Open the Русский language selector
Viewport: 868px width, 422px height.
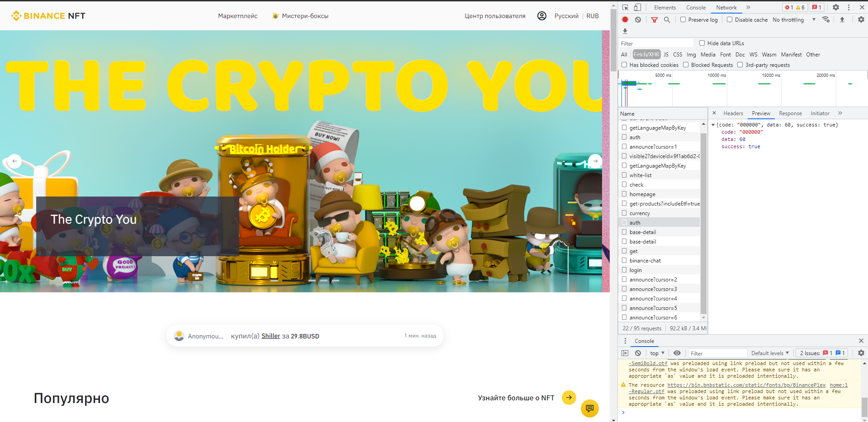566,16
